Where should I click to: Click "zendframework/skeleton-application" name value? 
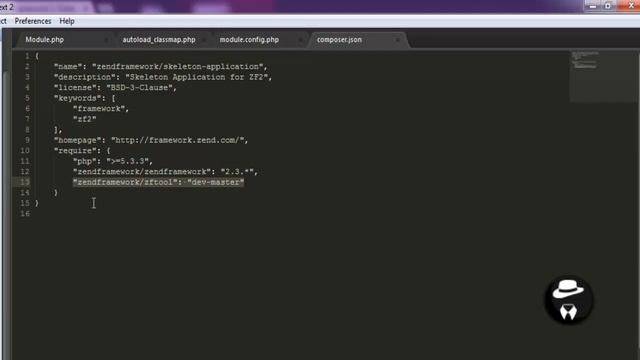pos(178,67)
